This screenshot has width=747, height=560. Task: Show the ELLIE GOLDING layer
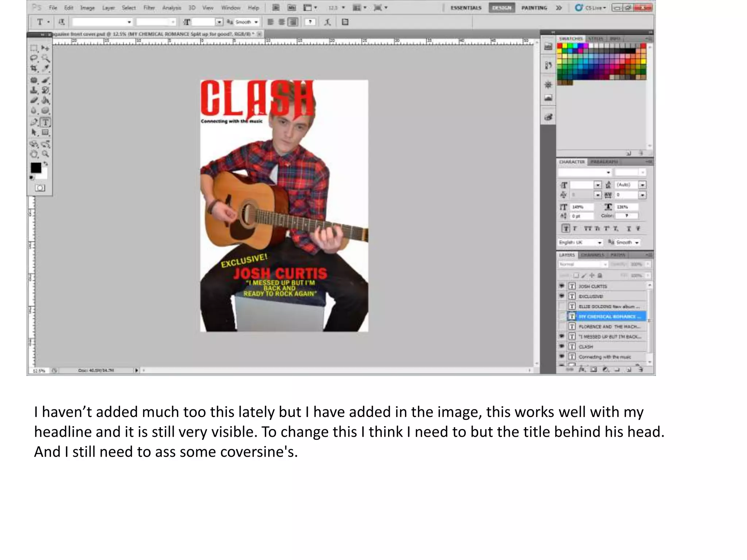tap(562, 306)
